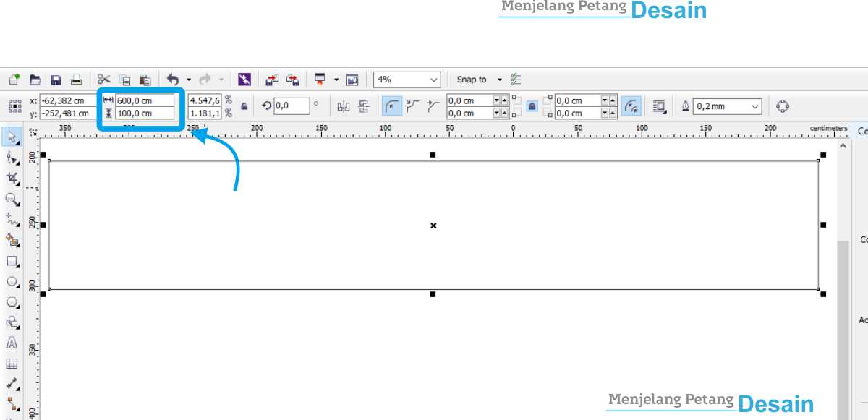Image resolution: width=868 pixels, height=420 pixels.
Task: Click the Cut icon in the toolbar
Action: 104,78
